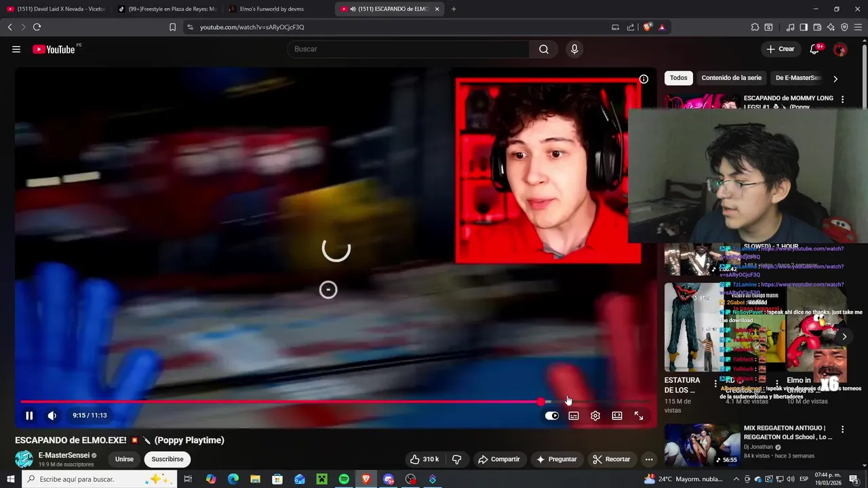The width and height of the screenshot is (868, 488).
Task: Open a new browser tab
Action: [x=454, y=9]
